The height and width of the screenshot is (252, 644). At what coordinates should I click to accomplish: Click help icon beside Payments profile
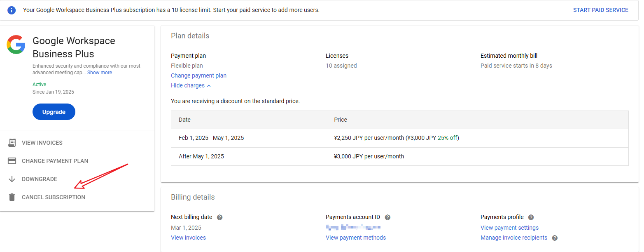coord(531,217)
